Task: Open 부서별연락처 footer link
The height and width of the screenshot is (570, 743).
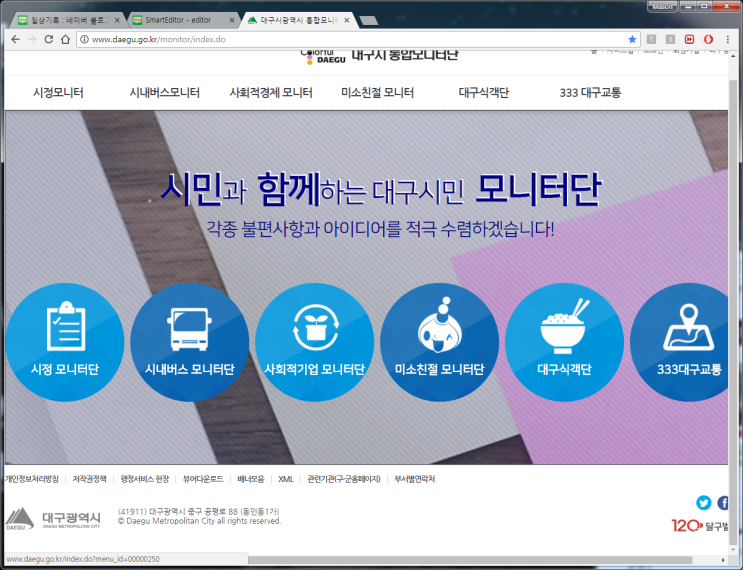Action: [x=415, y=479]
